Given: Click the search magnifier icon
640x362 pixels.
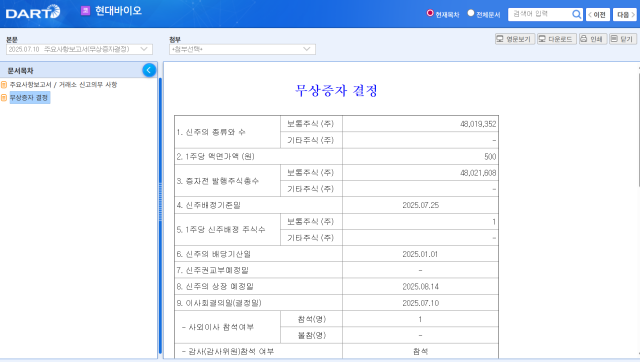Looking at the screenshot, I should (x=576, y=14).
